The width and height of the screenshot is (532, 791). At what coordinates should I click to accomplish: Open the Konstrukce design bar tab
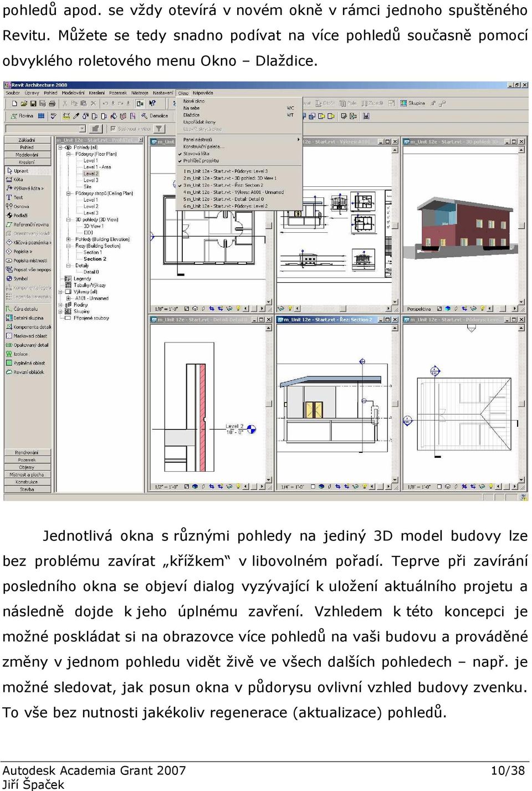click(x=27, y=482)
